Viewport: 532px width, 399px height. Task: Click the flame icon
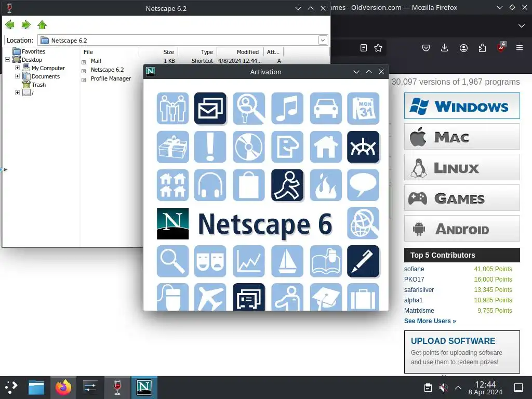coord(326,185)
